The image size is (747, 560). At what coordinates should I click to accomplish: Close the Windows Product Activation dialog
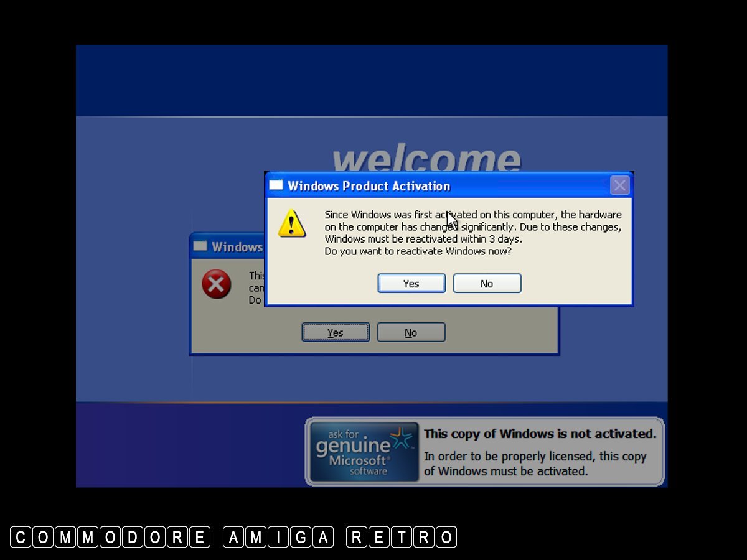[x=619, y=185]
